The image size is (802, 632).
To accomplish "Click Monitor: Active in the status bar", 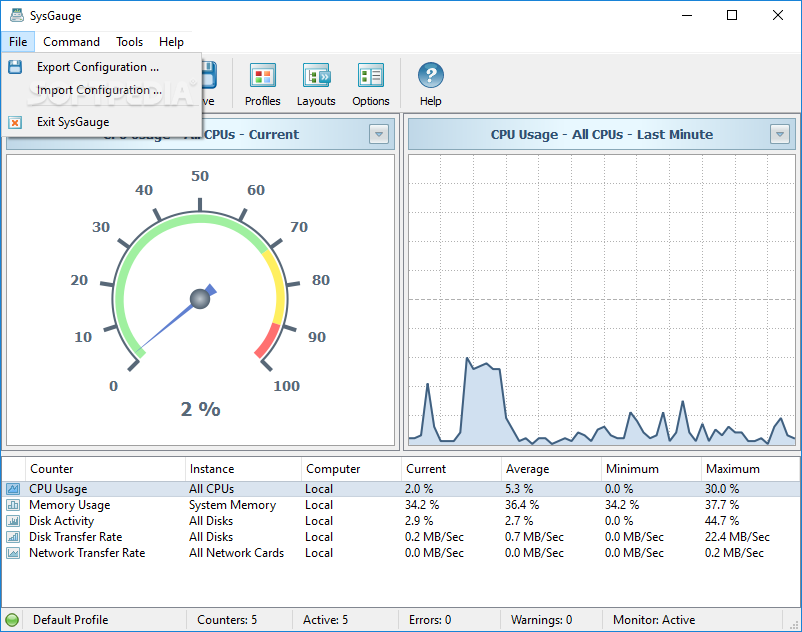I will coord(654,620).
